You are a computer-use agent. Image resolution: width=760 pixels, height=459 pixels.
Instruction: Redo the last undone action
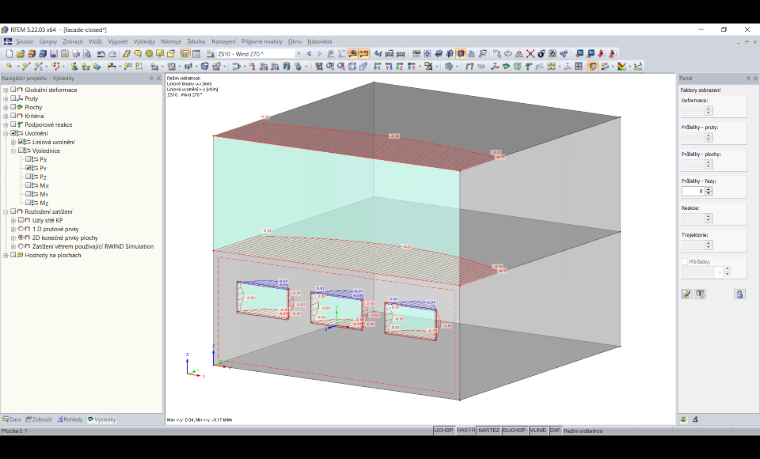pos(112,54)
